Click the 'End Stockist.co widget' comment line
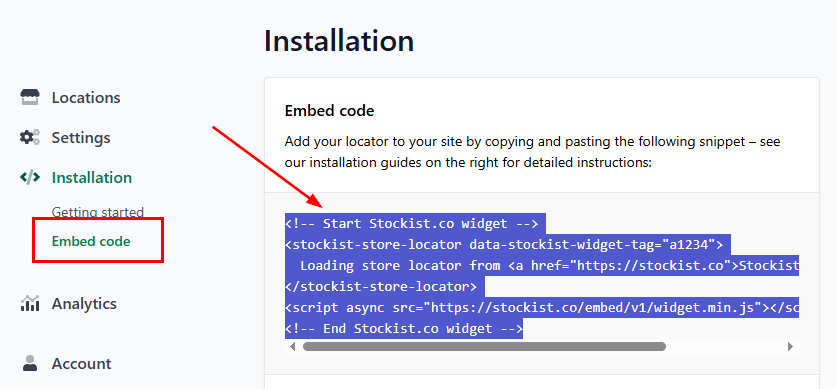The image size is (837, 389). click(404, 328)
